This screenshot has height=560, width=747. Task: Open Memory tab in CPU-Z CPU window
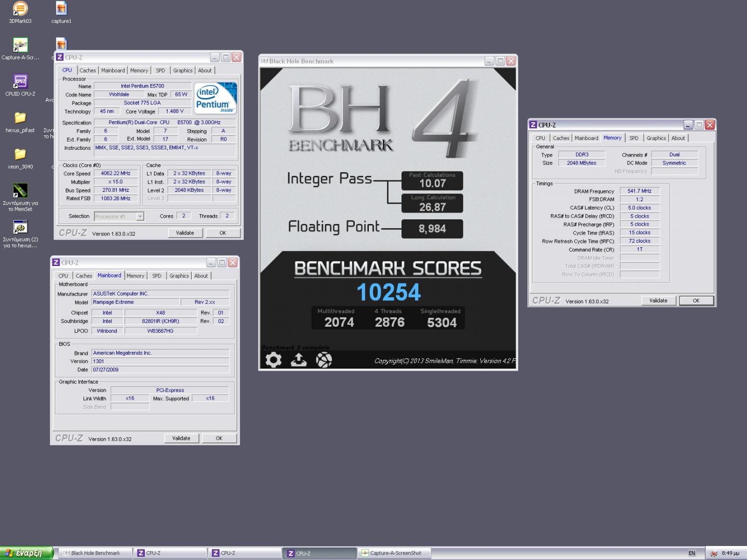tap(139, 71)
